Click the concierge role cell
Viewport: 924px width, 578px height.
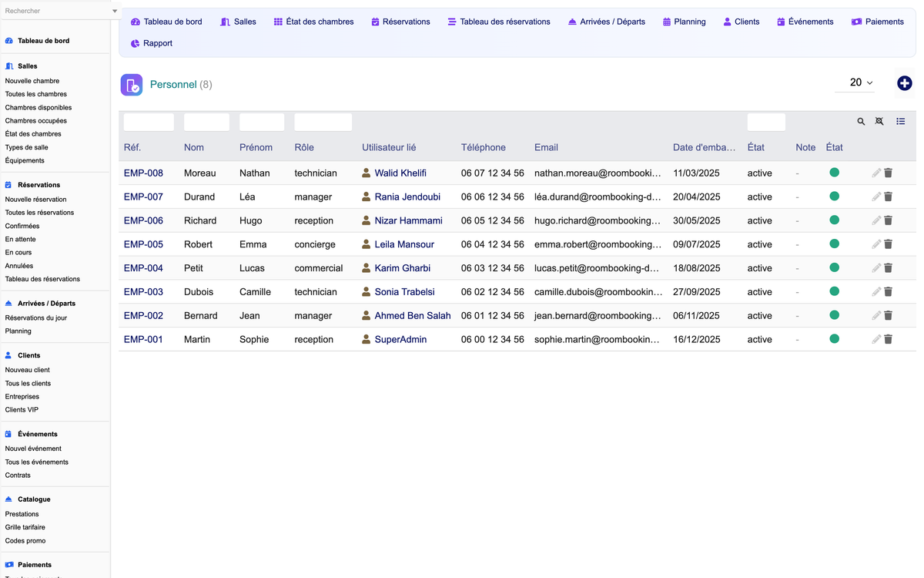point(315,244)
